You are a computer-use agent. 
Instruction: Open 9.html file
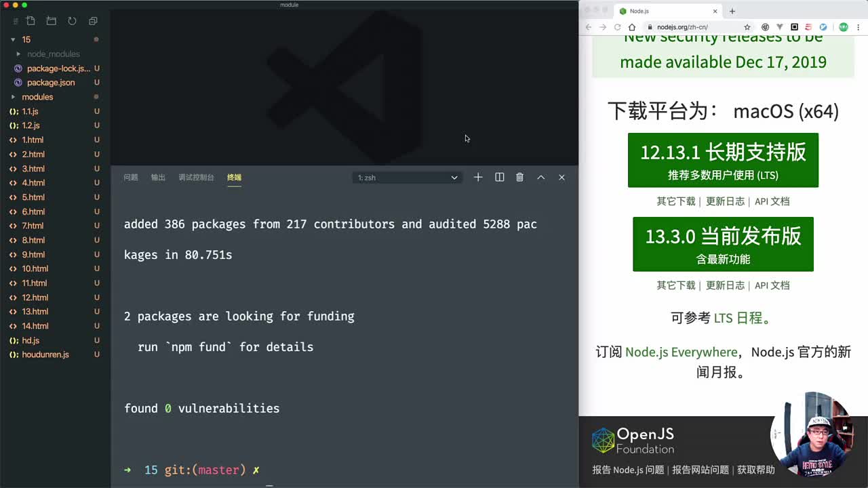56,254
